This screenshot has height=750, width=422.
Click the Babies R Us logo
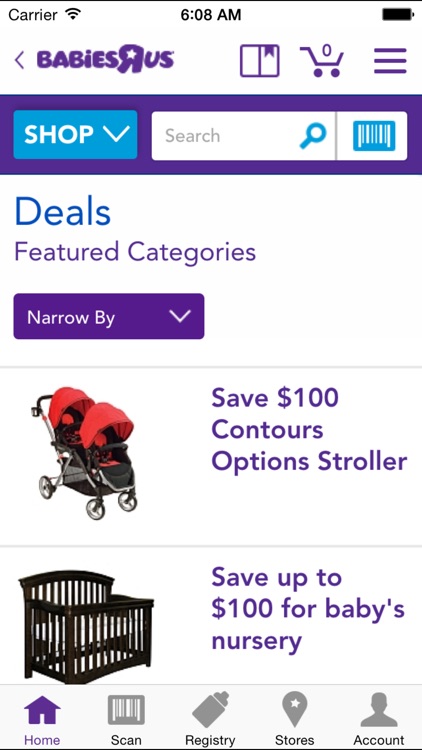tap(105, 61)
